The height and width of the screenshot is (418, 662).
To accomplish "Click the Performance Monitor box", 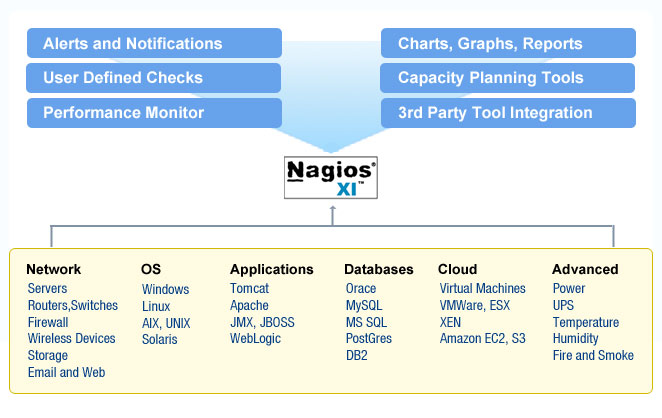I will (x=154, y=113).
